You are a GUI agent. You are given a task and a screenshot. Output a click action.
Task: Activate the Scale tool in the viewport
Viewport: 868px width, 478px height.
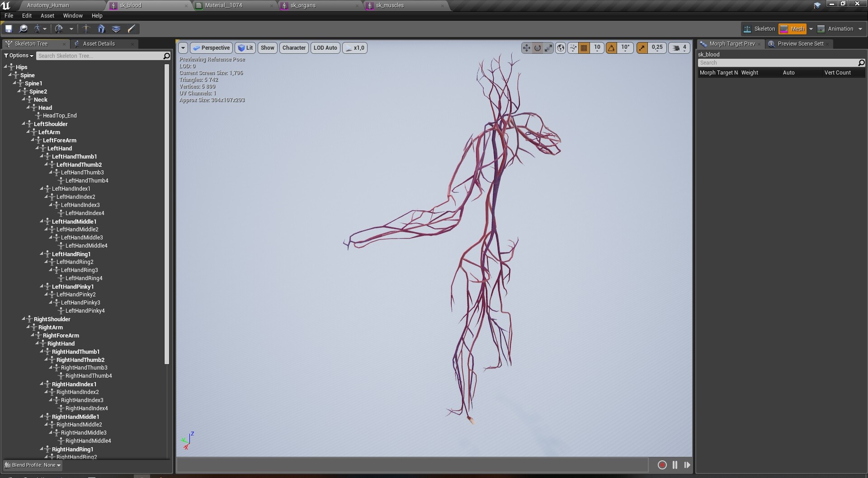(x=548, y=47)
